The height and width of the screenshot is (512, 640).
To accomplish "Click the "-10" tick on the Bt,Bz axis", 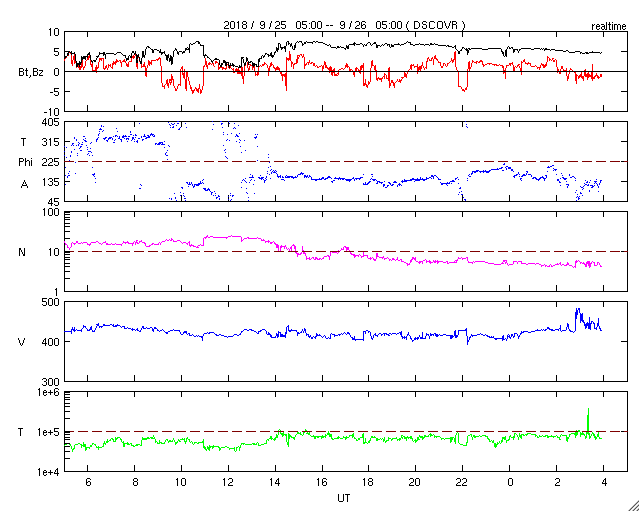I will 52,111.
